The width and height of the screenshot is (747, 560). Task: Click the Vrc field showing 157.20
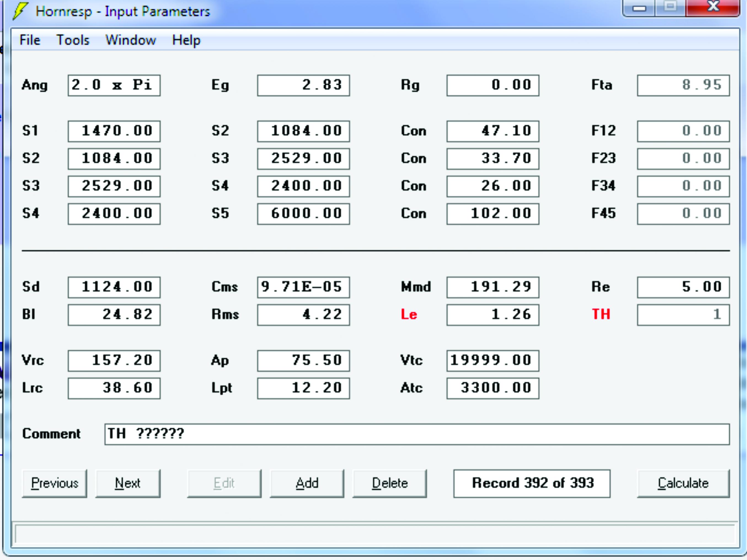click(114, 361)
